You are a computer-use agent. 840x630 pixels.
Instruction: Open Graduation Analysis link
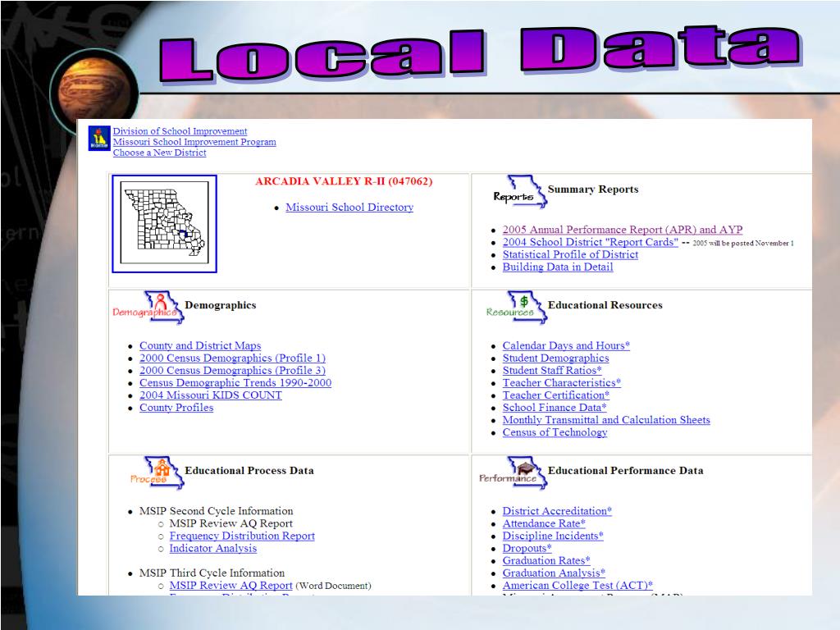pyautogui.click(x=554, y=573)
